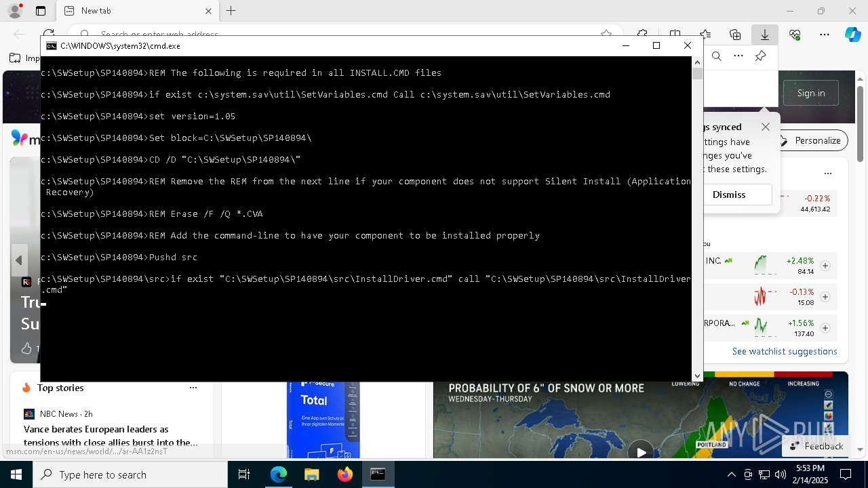Open Vance berates European leaders story
868x488 pixels.
point(111,436)
